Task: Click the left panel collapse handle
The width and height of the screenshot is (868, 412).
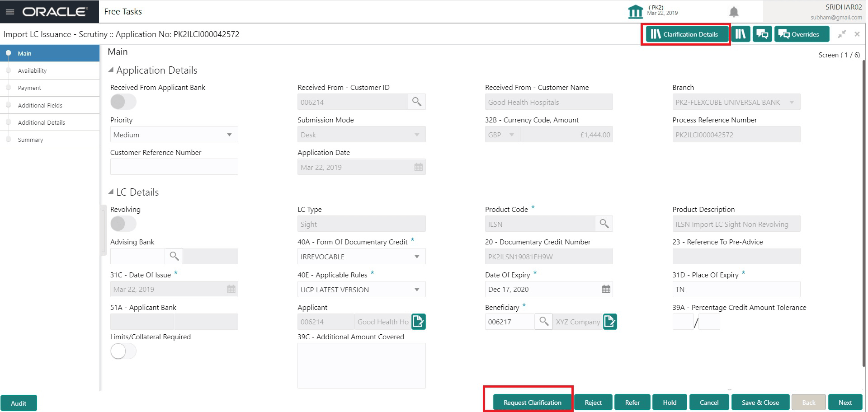Action: pos(103,230)
